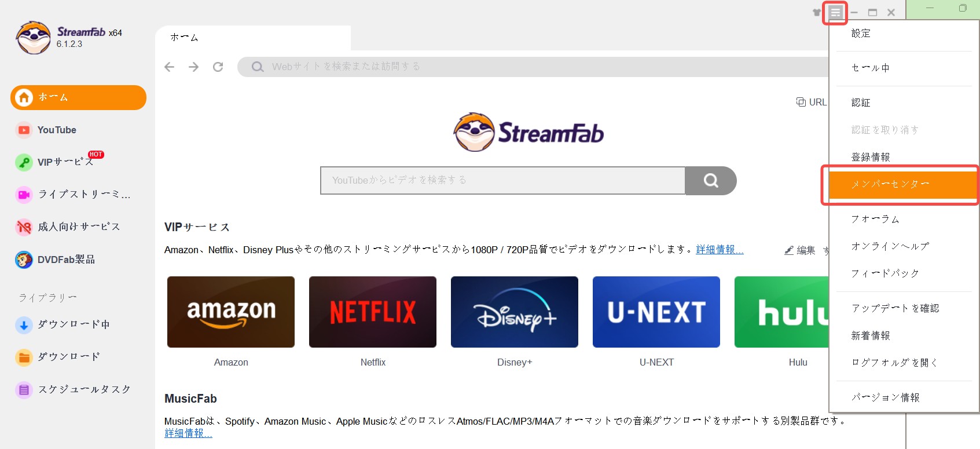Viewport: 980px width, 449px height.
Task: Open the U-NEXT service thumbnail
Action: [x=656, y=312]
